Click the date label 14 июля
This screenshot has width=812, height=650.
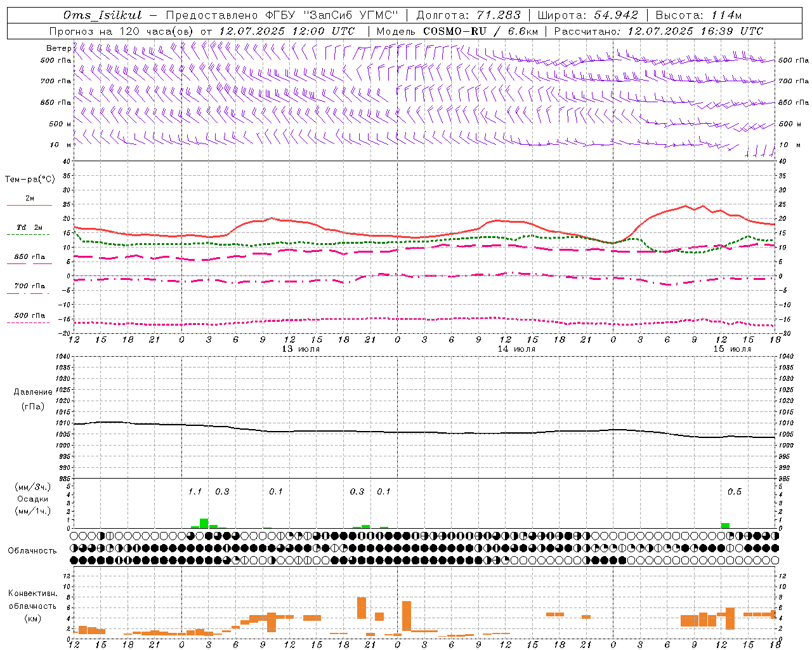pos(516,349)
